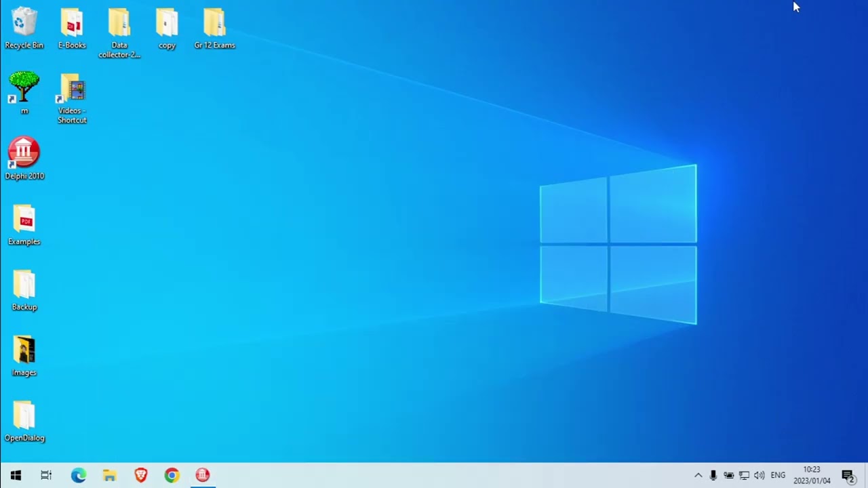Open the notification action center
Viewport: 868px width, 488px height.
coord(848,475)
